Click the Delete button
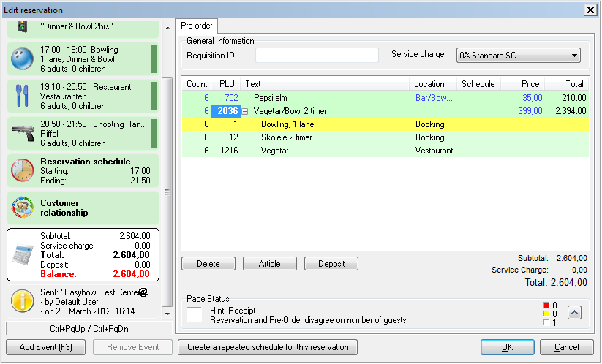This screenshot has height=364, width=602. click(x=208, y=264)
